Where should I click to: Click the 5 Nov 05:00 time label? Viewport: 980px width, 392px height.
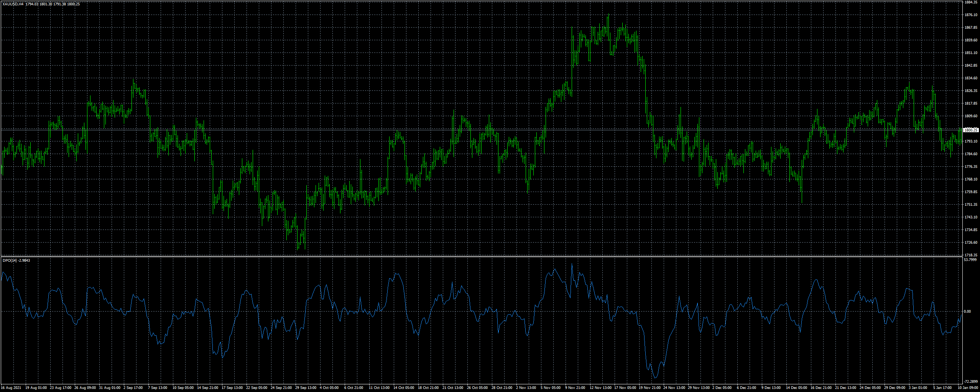(x=551, y=388)
